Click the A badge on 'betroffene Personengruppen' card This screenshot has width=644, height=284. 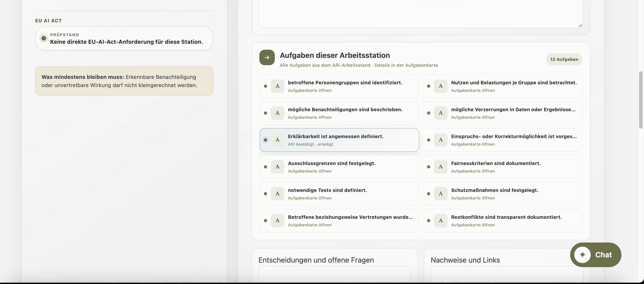click(x=277, y=86)
